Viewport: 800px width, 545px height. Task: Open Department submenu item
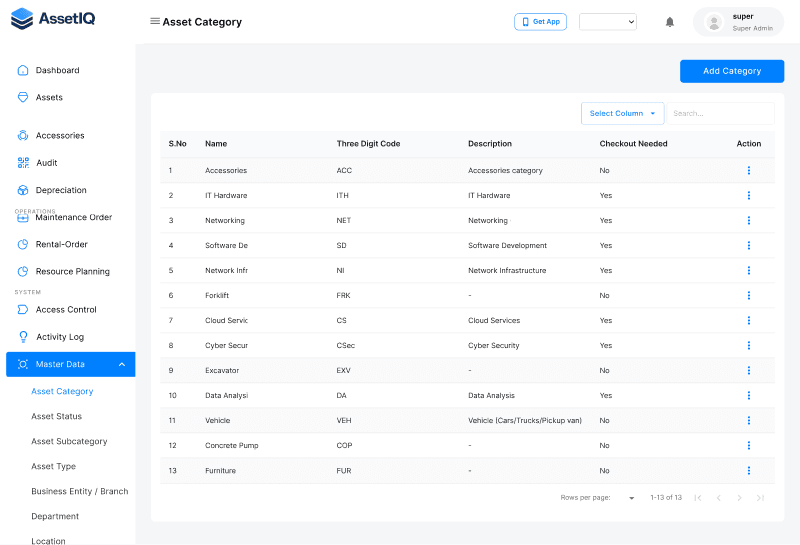pos(55,516)
